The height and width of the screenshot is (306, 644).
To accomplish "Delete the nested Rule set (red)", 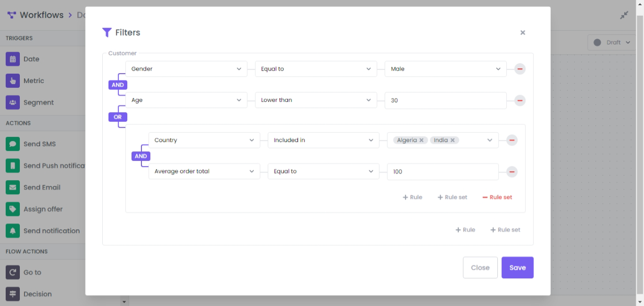I will (x=497, y=197).
